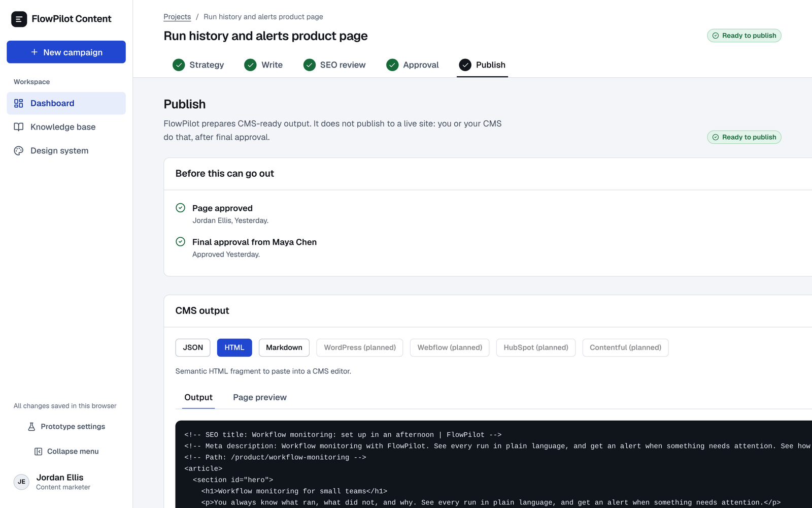Image resolution: width=812 pixels, height=508 pixels.
Task: Click the JE user avatar
Action: [x=21, y=482]
